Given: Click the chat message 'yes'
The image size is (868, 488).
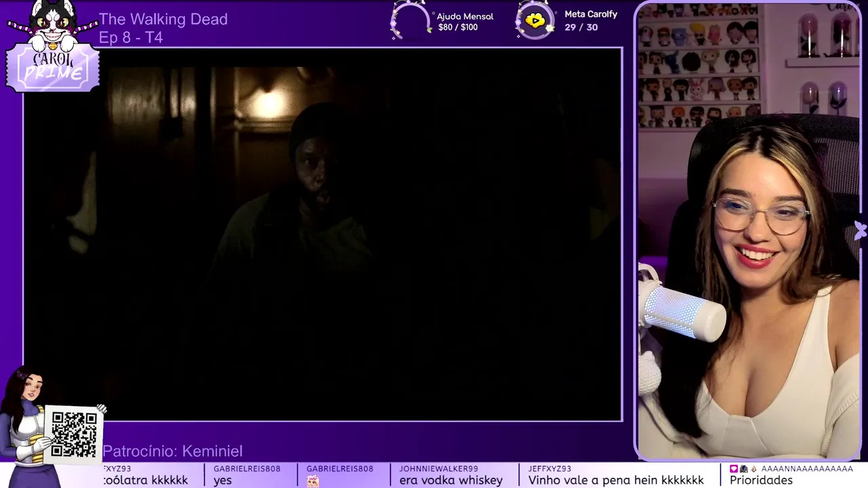Looking at the screenshot, I should (222, 481).
